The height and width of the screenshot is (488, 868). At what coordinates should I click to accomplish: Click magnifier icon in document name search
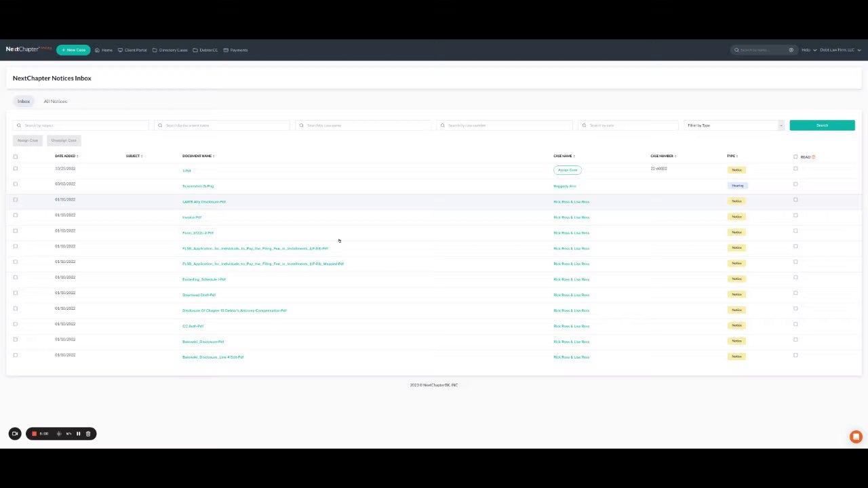click(160, 125)
